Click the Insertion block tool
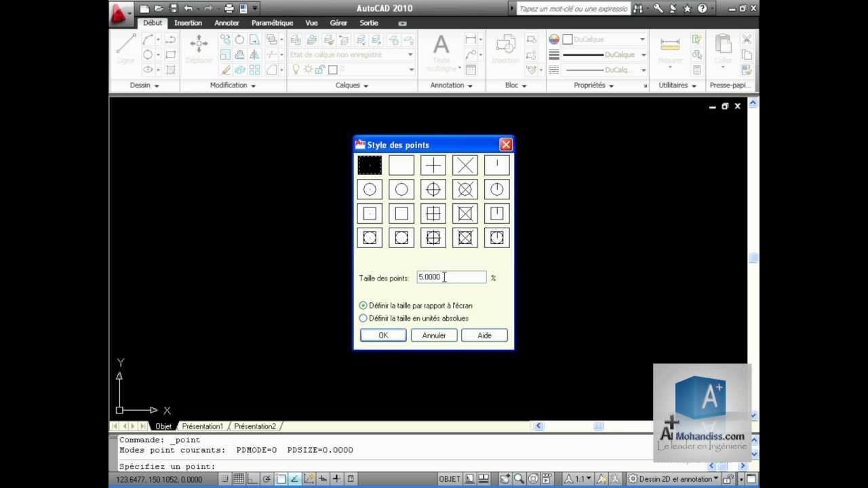 coord(505,49)
